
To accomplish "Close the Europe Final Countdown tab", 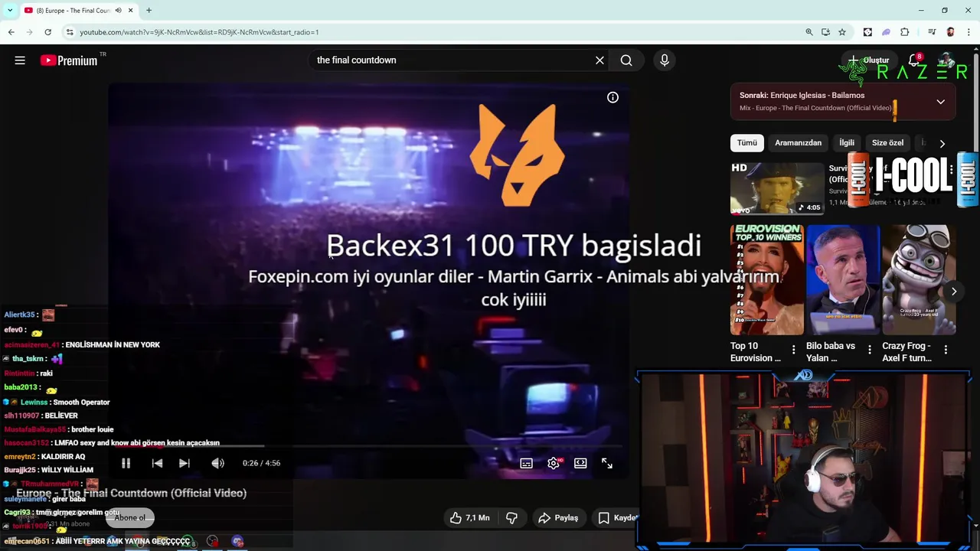I will tap(130, 11).
